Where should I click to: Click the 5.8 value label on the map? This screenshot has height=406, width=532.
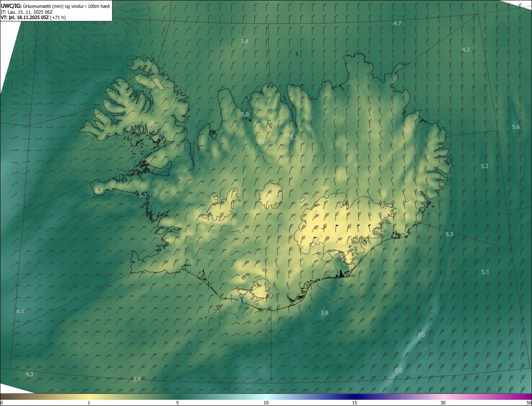(x=325, y=313)
